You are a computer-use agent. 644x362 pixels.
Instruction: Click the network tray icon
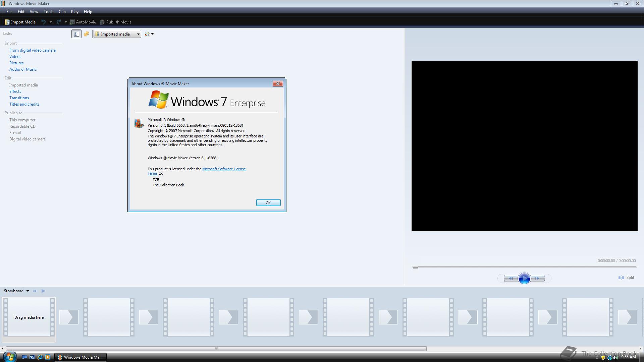[609, 358]
